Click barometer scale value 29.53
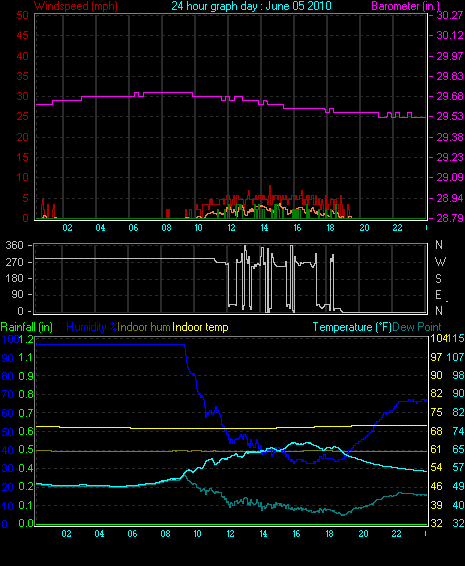 (450, 117)
